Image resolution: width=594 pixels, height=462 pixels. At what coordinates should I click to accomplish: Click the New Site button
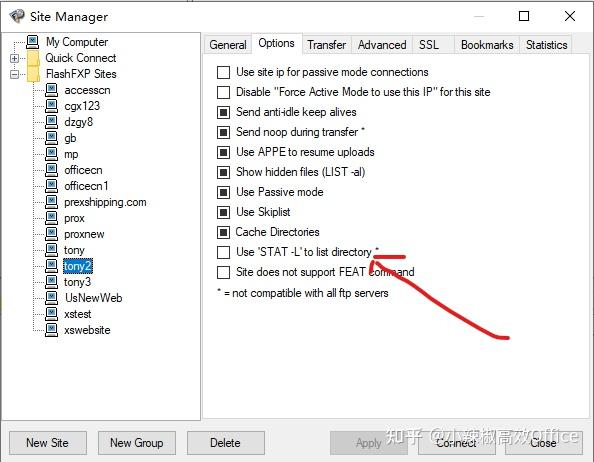(x=48, y=443)
